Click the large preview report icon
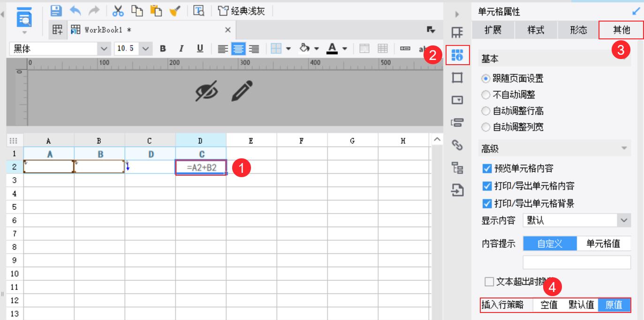 [x=24, y=18]
